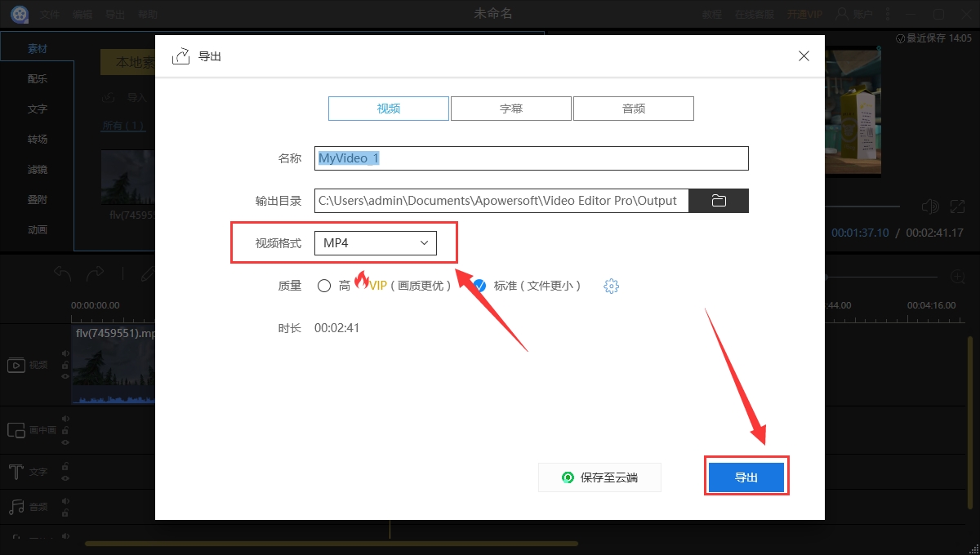Select the 转场 sidebar tab

(x=38, y=139)
